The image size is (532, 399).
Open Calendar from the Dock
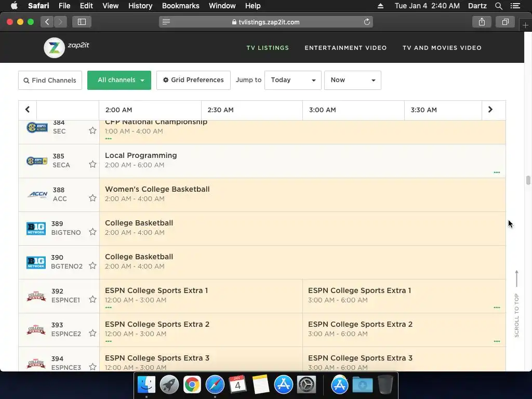coord(237,385)
